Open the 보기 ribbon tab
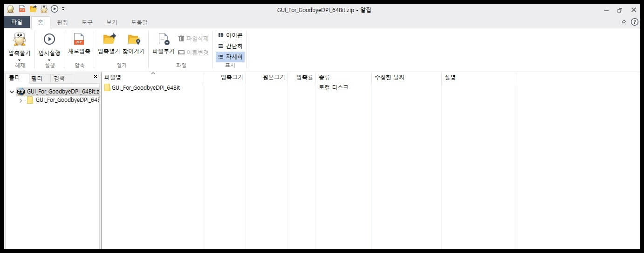This screenshot has width=644, height=253. click(112, 22)
